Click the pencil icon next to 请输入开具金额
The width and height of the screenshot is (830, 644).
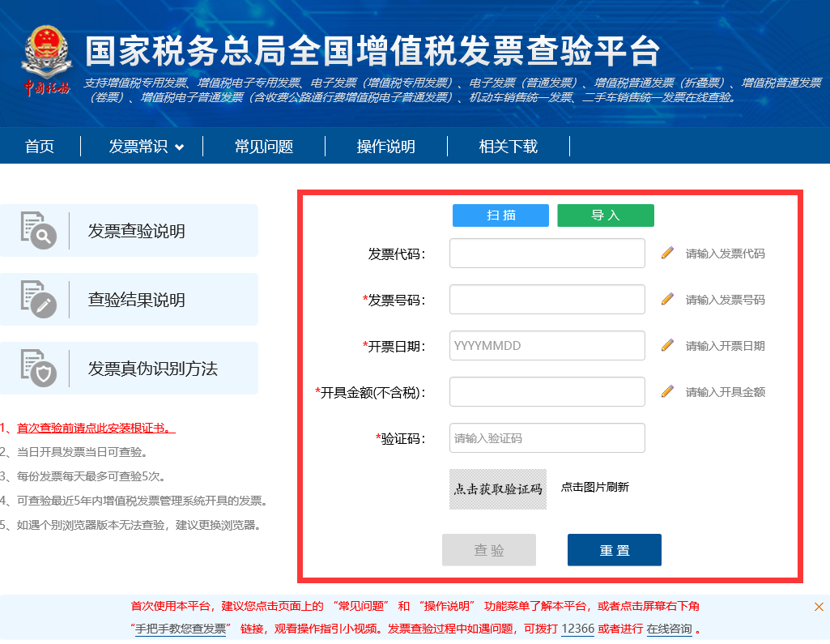(x=667, y=391)
